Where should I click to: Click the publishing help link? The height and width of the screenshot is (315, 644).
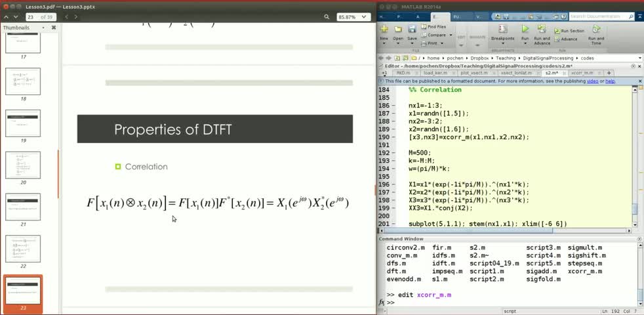point(610,81)
